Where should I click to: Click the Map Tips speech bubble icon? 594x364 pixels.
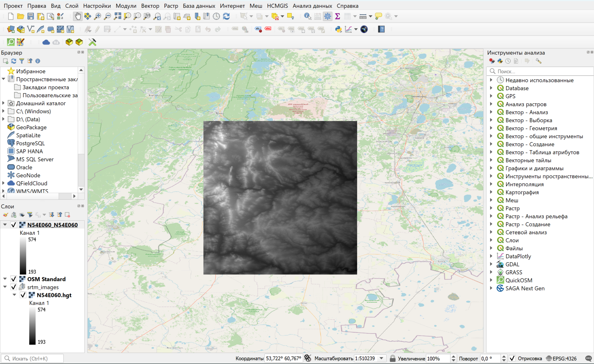point(378,16)
